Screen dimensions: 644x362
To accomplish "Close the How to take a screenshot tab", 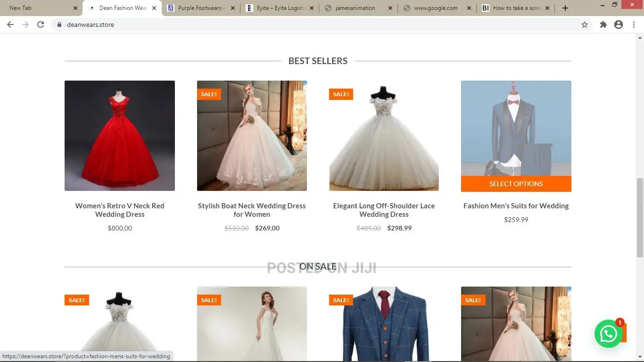I will [x=547, y=8].
